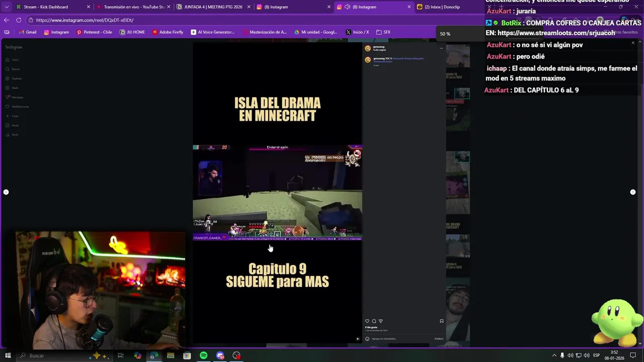This screenshot has height=362, width=644.
Task: Click the reel video to pause
Action: 277,192
